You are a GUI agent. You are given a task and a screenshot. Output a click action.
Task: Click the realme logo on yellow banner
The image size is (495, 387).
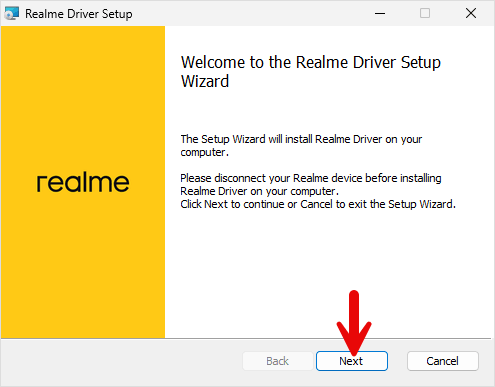tap(83, 182)
